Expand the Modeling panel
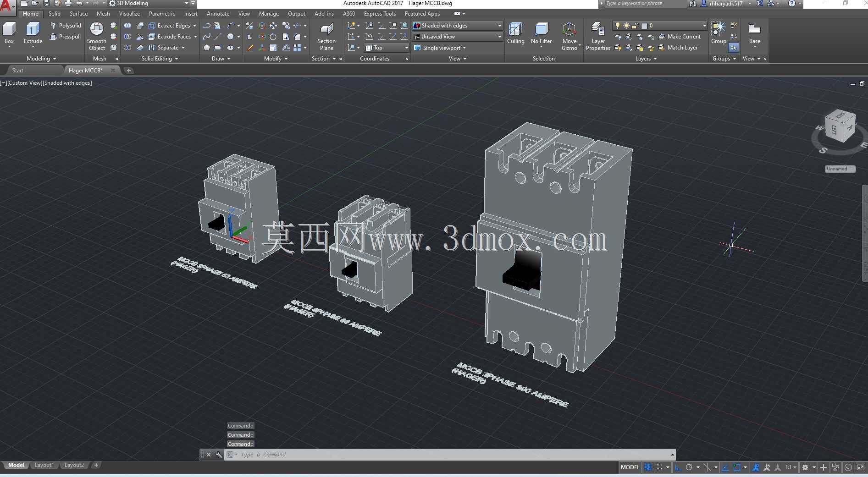Screen dimensions: 868x477 tap(41, 59)
